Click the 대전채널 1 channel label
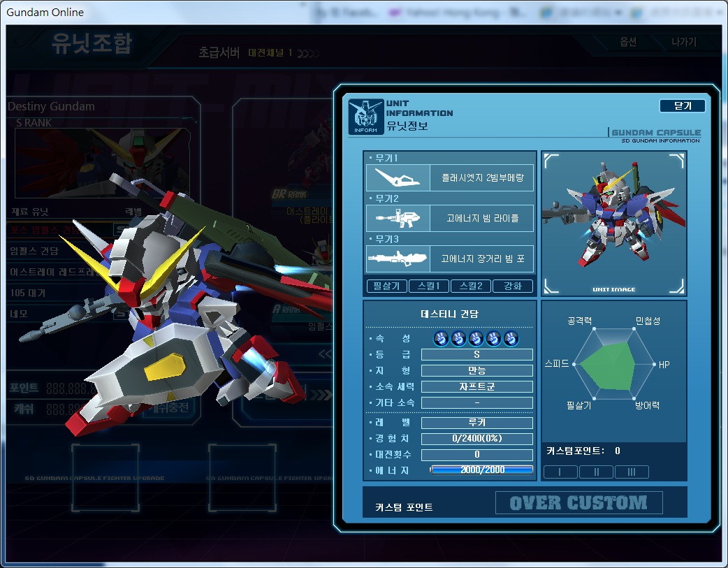The width and height of the screenshot is (728, 568). point(270,53)
